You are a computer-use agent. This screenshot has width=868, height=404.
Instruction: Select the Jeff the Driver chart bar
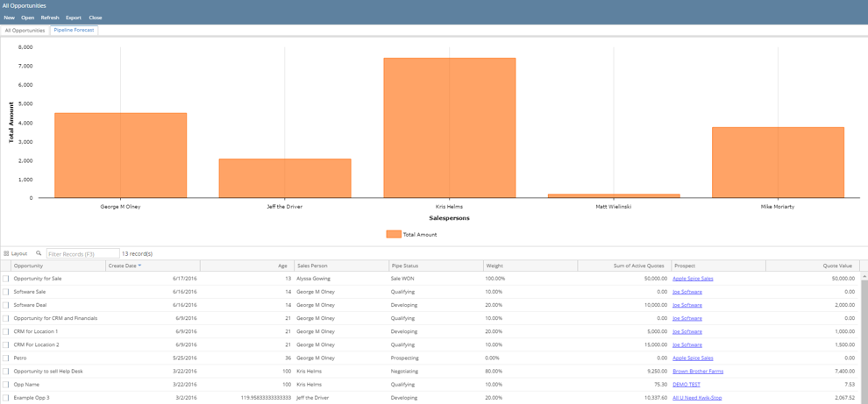(285, 178)
